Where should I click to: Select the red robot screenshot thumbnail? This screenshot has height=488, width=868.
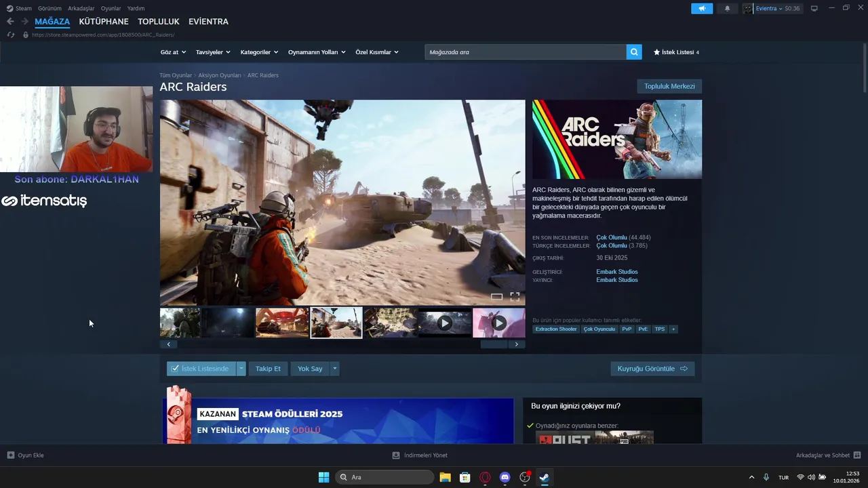282,323
